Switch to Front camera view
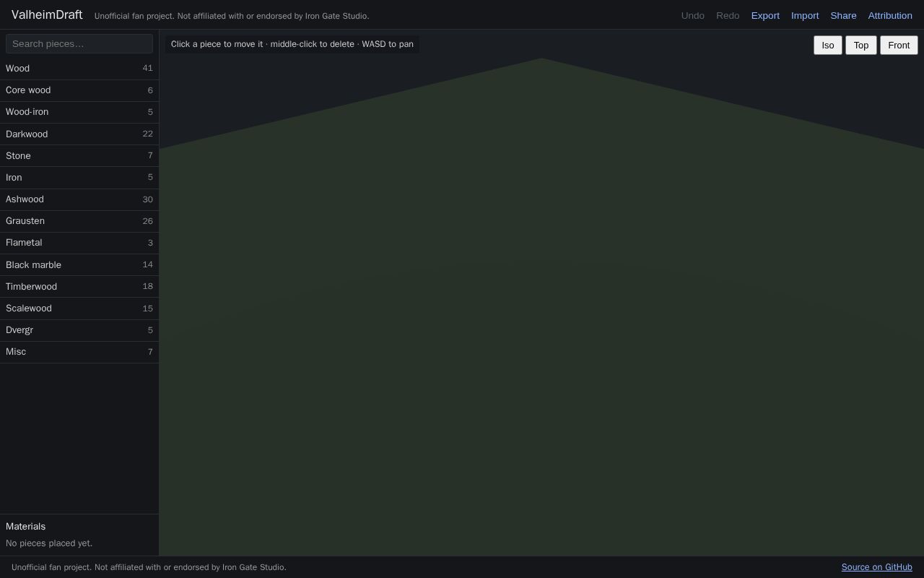The width and height of the screenshot is (924, 578). coord(899,45)
